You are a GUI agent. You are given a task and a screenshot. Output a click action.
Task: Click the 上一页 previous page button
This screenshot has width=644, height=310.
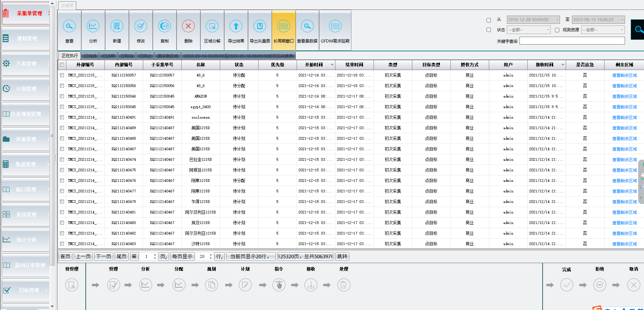tap(83, 256)
